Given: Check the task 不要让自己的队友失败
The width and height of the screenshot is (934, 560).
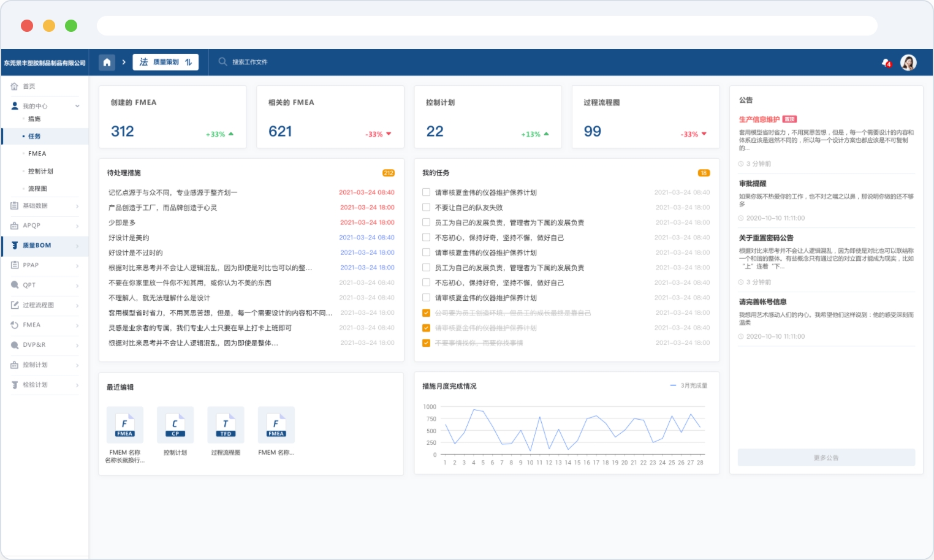Looking at the screenshot, I should click(x=426, y=207).
